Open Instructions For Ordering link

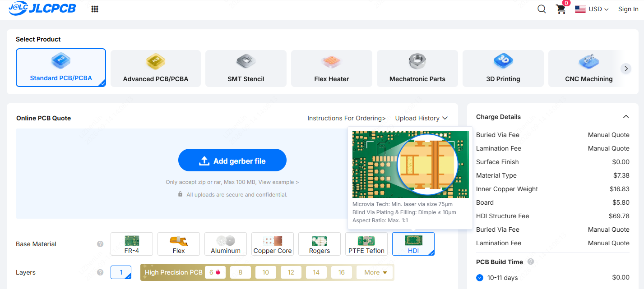(x=347, y=118)
